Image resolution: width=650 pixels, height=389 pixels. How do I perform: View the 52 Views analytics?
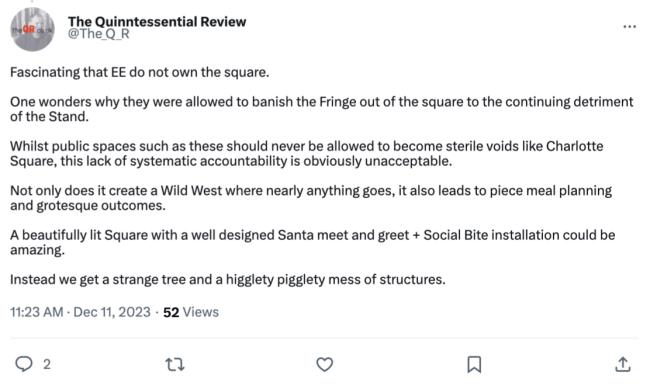point(191,312)
